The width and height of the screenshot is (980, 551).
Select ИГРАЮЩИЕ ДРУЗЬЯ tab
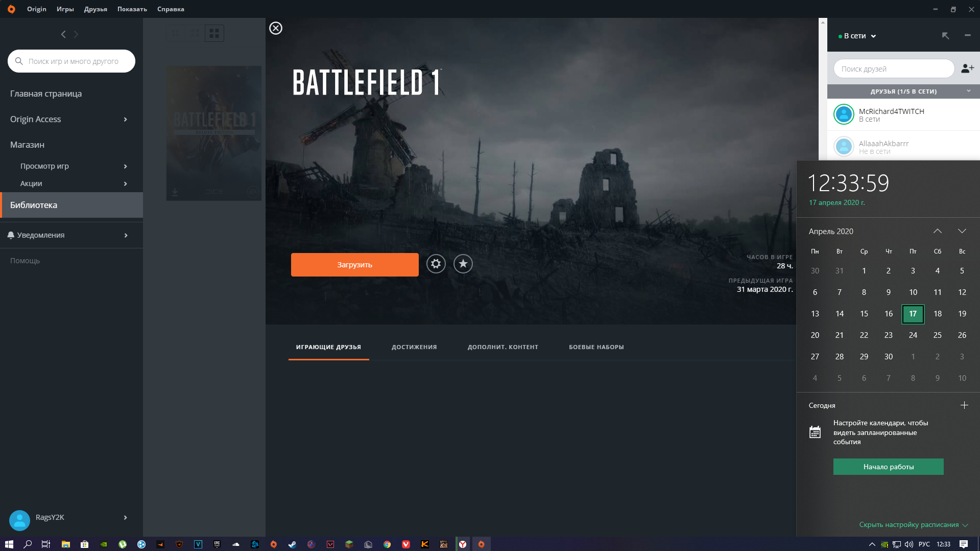point(328,347)
